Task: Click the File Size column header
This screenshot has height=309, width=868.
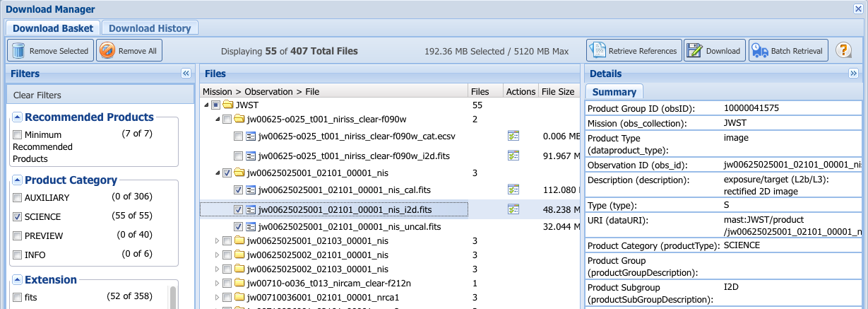Action: coord(559,91)
